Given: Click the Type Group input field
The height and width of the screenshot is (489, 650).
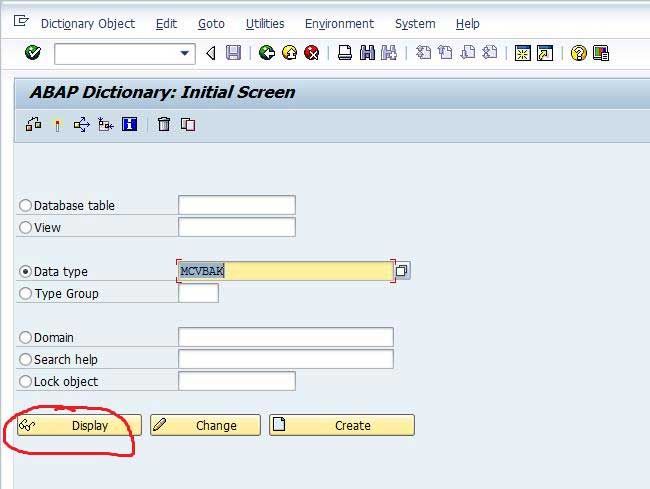Looking at the screenshot, I should 198,293.
